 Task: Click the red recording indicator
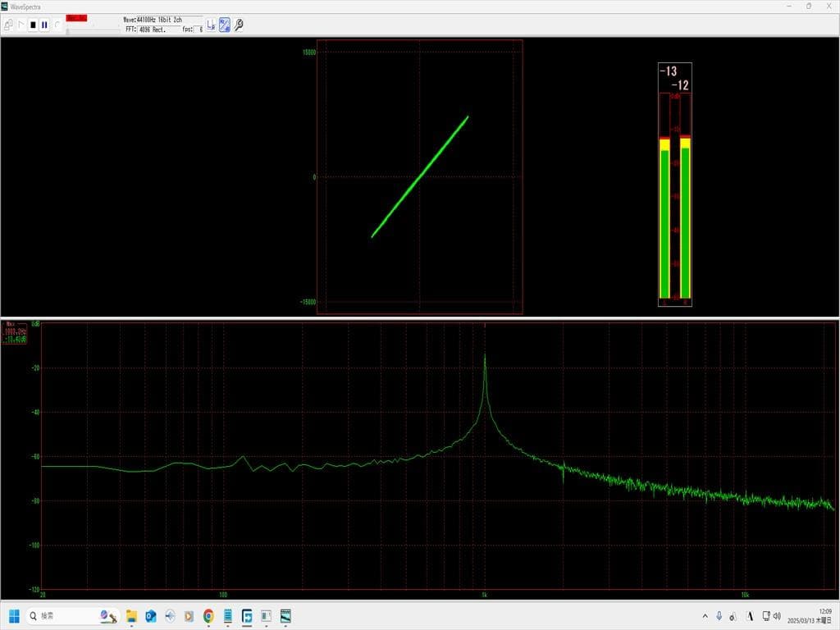click(x=77, y=18)
